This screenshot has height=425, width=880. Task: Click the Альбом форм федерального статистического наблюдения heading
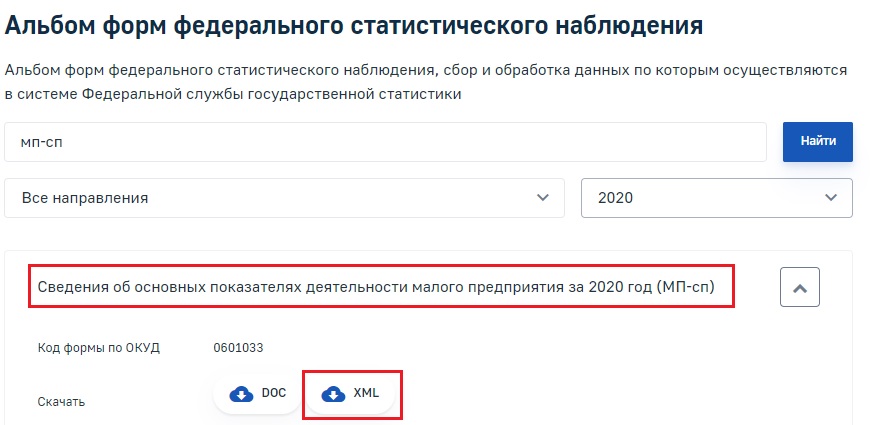354,25
